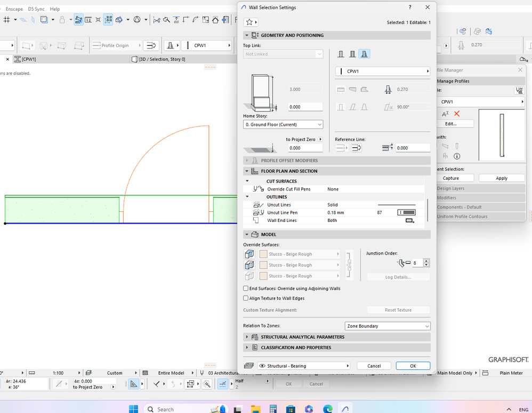
Task: Toggle the guide lines snap icon
Action: point(78,20)
